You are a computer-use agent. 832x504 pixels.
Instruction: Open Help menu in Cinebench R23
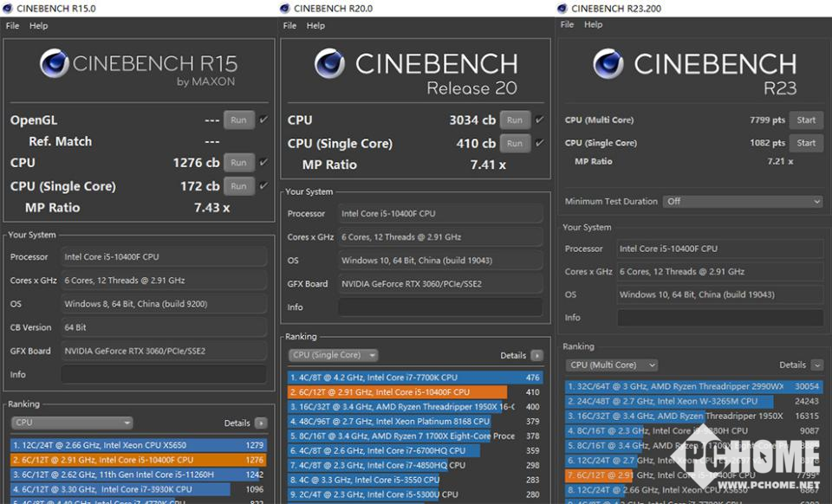click(x=593, y=24)
